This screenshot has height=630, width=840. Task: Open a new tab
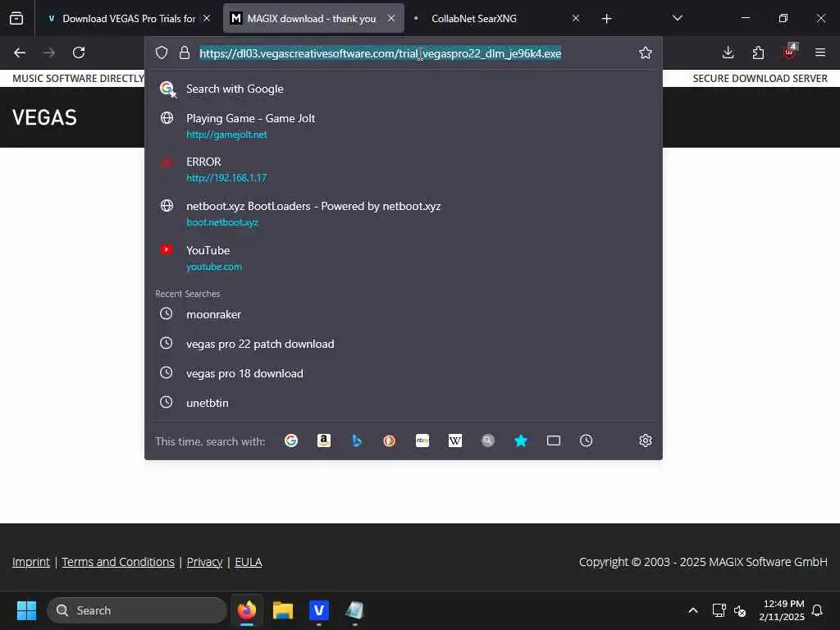coord(606,19)
